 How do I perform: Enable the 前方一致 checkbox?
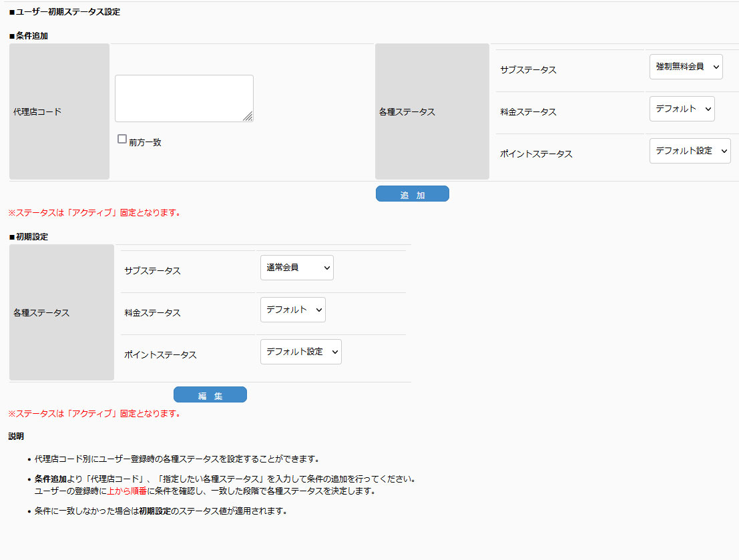[122, 139]
